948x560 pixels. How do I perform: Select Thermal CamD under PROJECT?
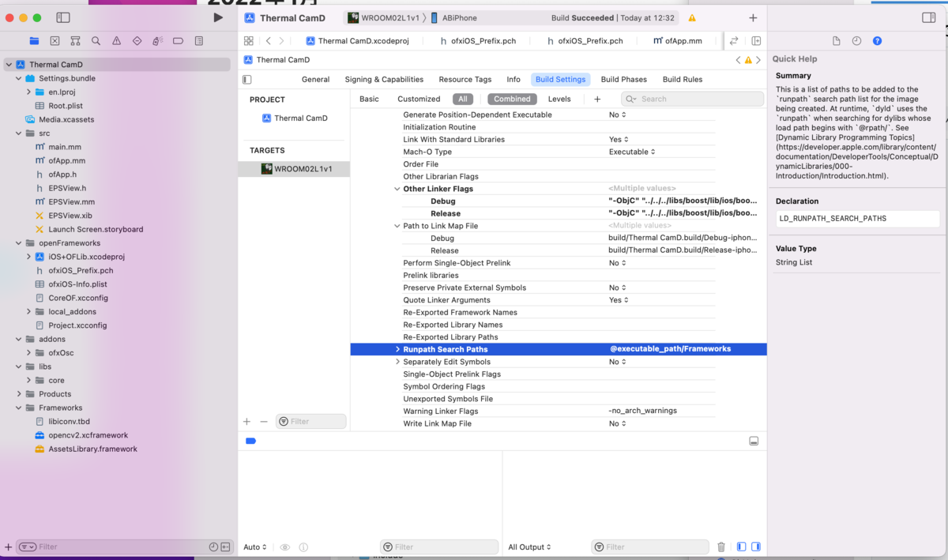pos(294,118)
